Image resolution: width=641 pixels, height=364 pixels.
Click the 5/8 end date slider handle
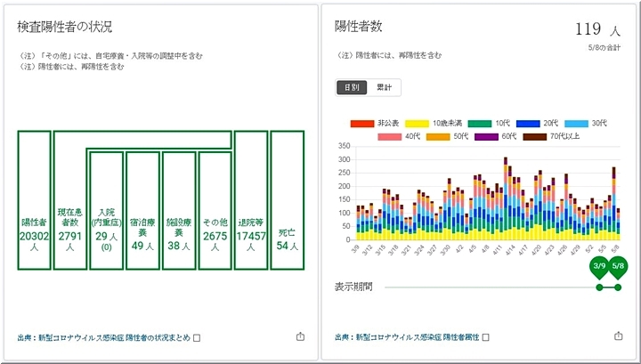pos(617,269)
